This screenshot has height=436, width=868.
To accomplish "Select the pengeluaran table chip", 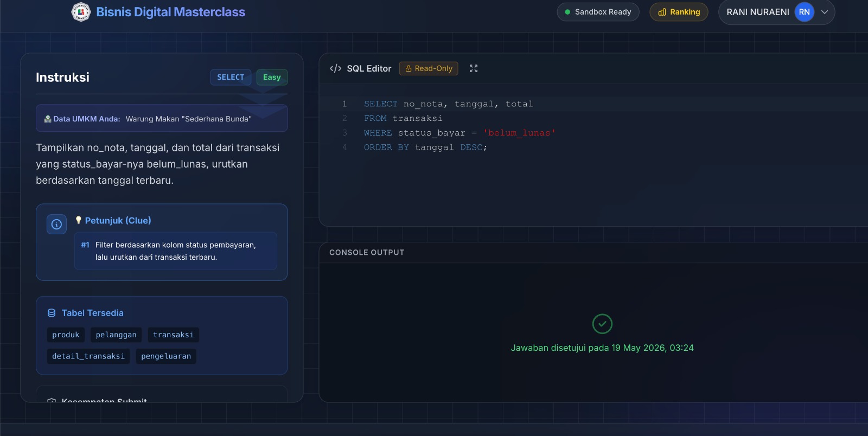I will [166, 356].
